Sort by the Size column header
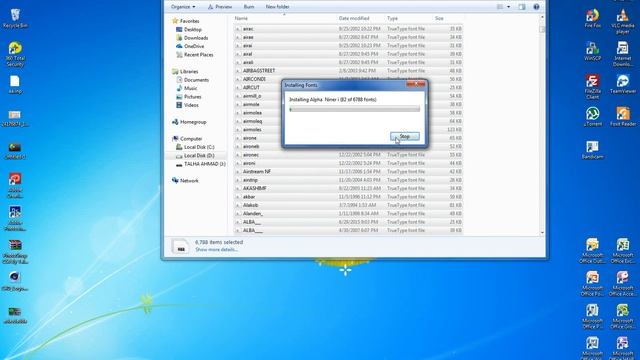This screenshot has height=360, width=640. coord(439,18)
